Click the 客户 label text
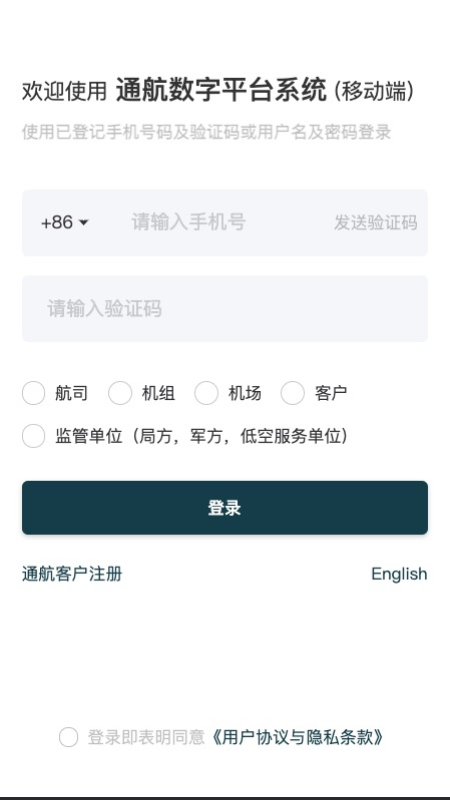The image size is (450, 800). coord(331,393)
